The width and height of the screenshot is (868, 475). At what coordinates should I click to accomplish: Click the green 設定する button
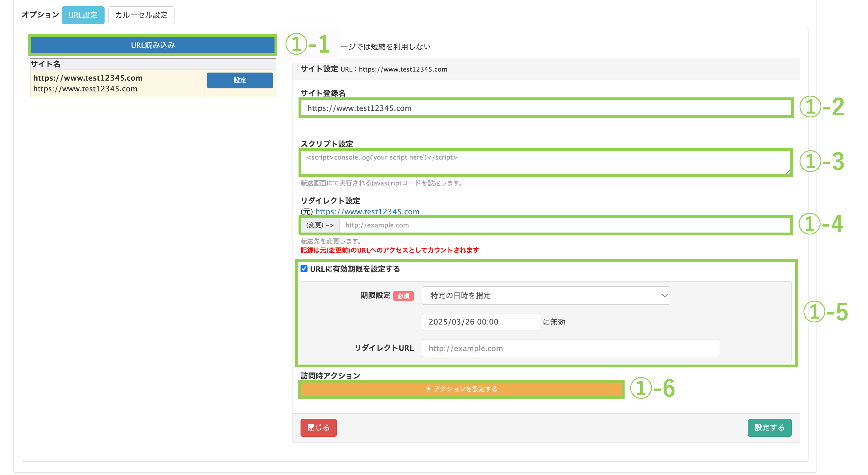[x=769, y=428]
